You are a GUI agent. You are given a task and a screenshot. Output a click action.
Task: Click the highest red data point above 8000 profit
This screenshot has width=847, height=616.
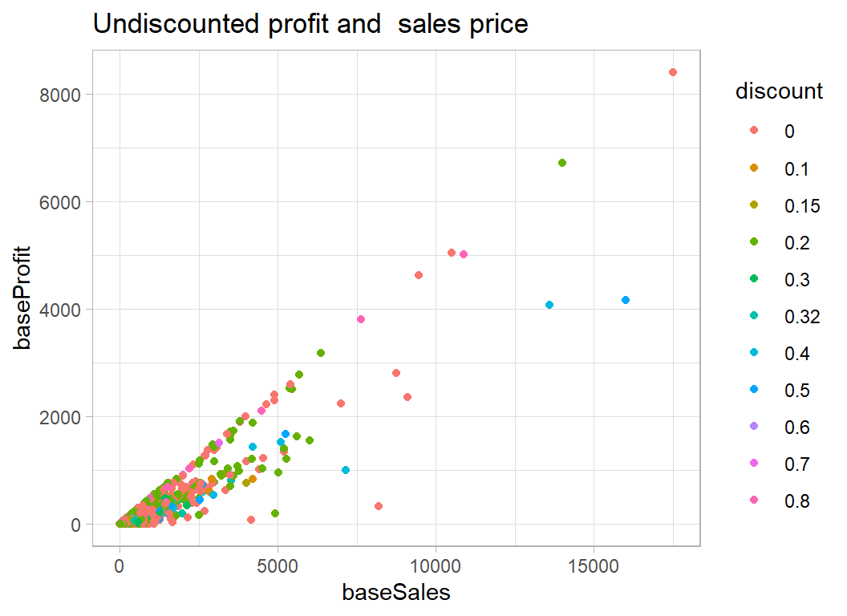(x=673, y=72)
